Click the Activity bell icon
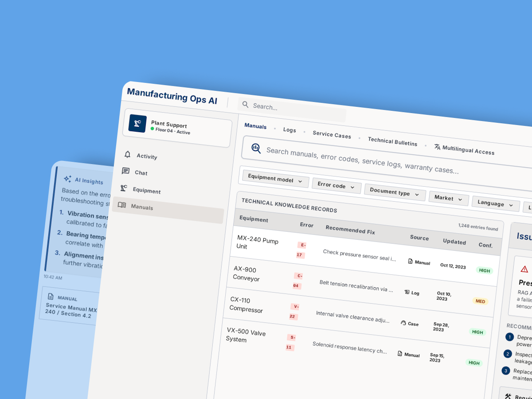Screen dimensions: 532x399 (x=128, y=154)
